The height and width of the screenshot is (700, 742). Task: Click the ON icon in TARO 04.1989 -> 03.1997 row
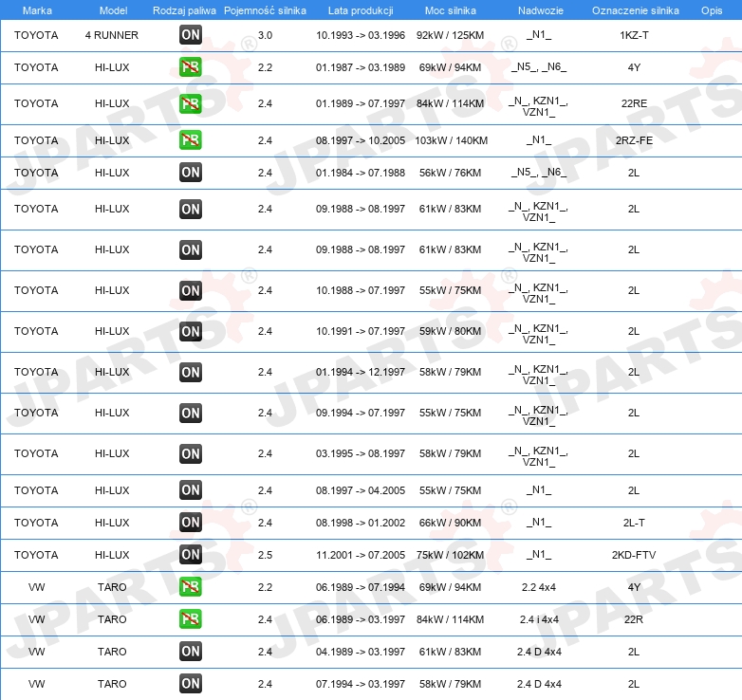[191, 652]
